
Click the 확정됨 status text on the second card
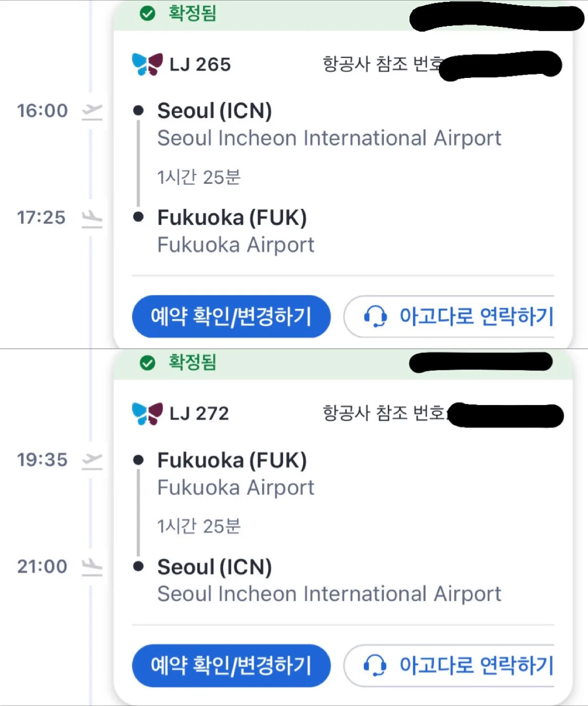192,362
